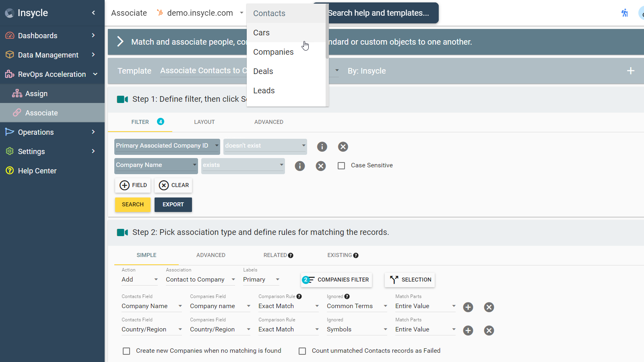Switch to the LAYOUT tab
Screen dimensions: 644x362
click(204, 122)
